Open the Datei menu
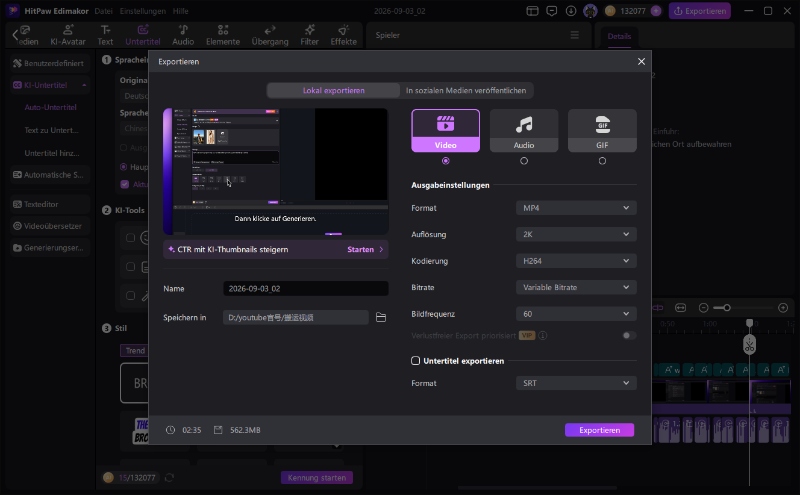The height and width of the screenshot is (495, 800). [103, 11]
